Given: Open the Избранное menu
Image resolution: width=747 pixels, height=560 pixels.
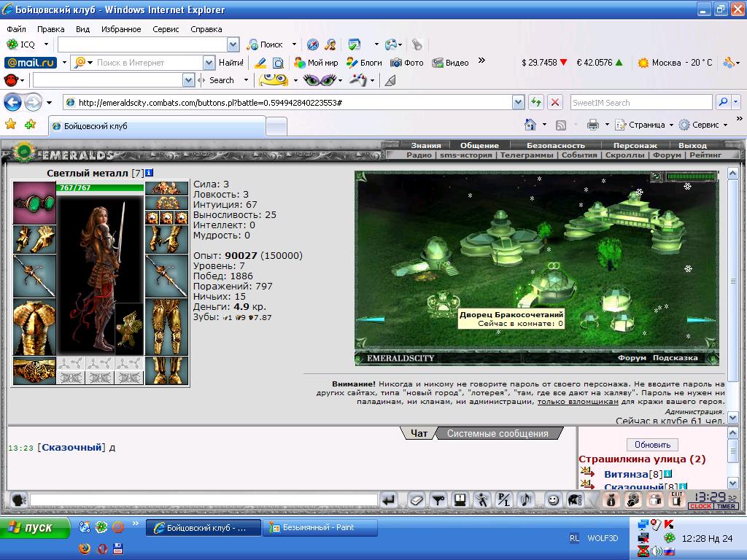Looking at the screenshot, I should [x=121, y=29].
